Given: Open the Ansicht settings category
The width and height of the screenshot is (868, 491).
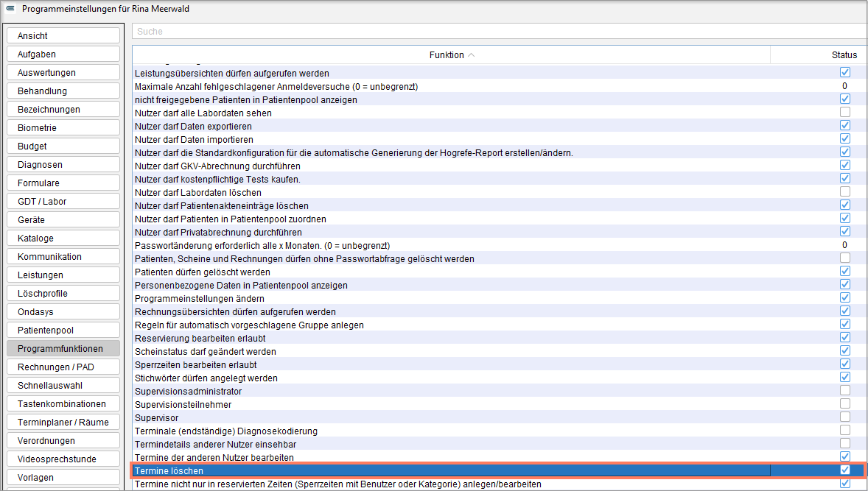Looking at the screenshot, I should click(63, 35).
